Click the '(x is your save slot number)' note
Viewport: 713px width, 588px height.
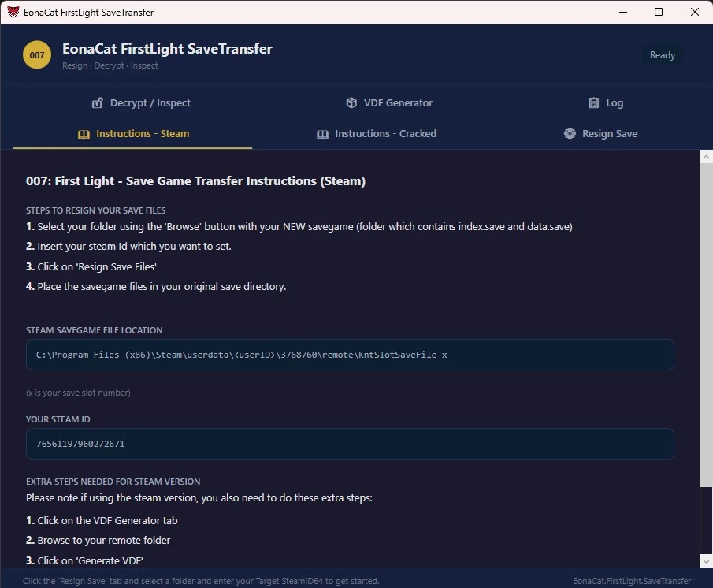coord(78,393)
